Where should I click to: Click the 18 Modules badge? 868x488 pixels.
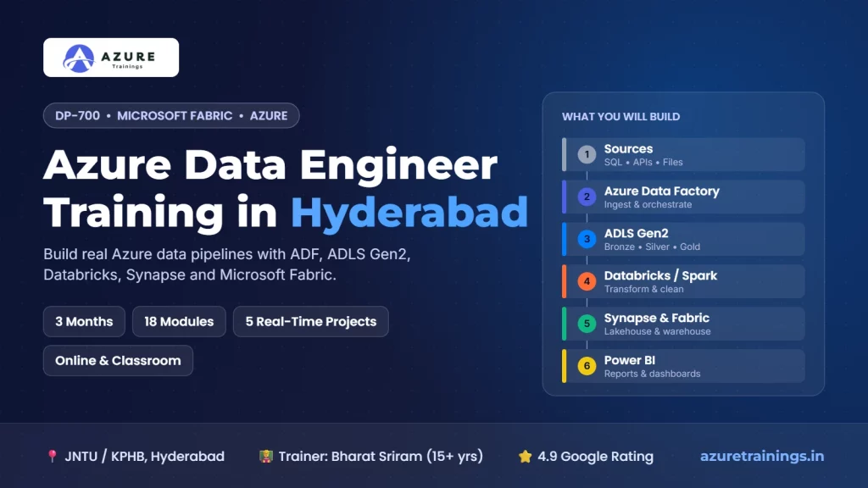[x=179, y=321]
